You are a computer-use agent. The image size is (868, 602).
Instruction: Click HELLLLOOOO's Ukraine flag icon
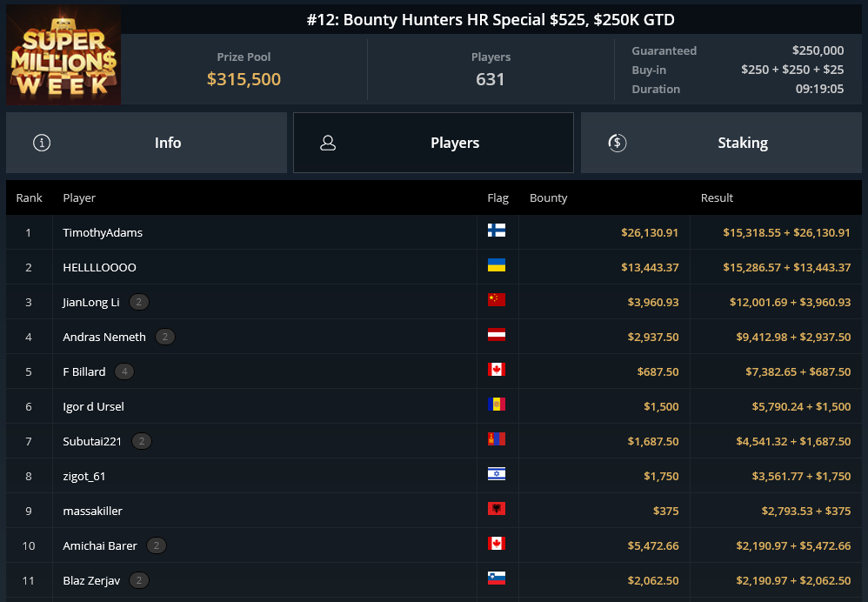[497, 265]
